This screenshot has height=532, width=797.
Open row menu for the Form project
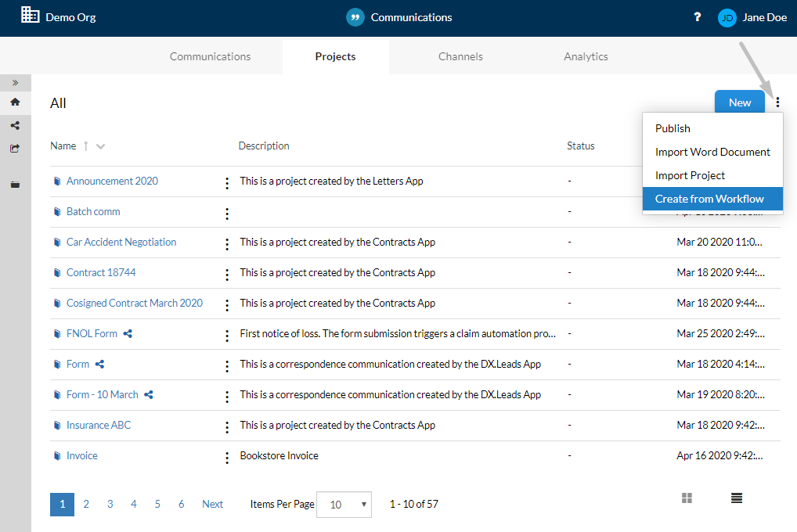click(227, 366)
